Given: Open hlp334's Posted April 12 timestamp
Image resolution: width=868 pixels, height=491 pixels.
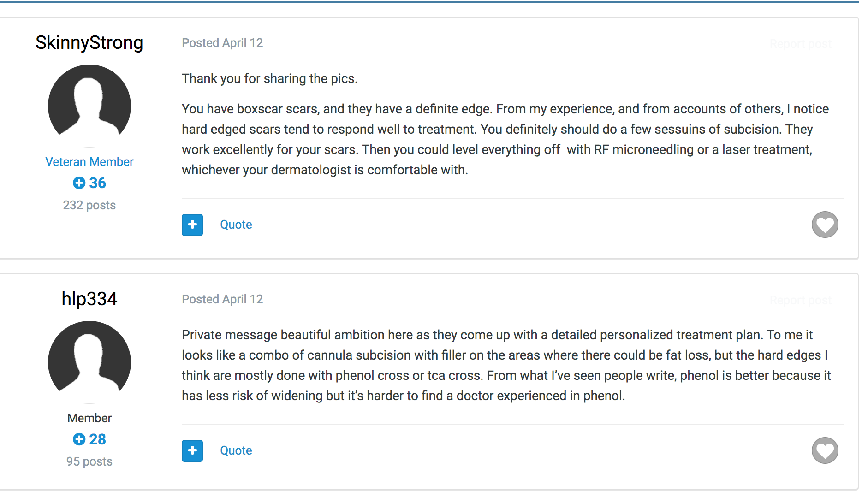Looking at the screenshot, I should [222, 299].
